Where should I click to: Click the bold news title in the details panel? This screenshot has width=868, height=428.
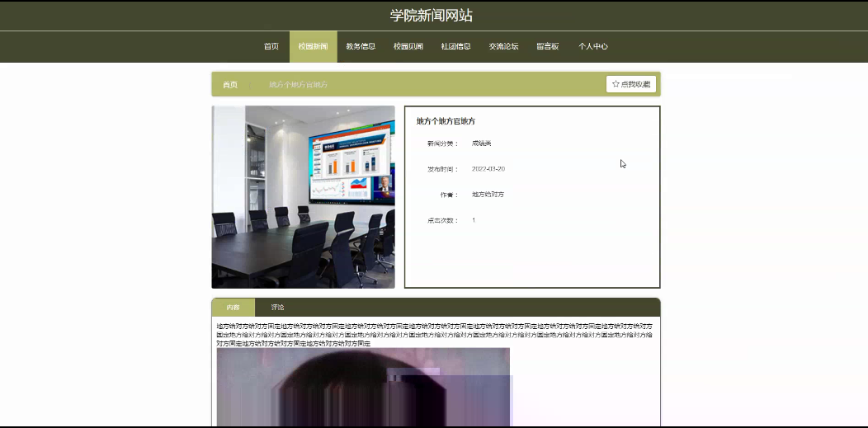coord(446,121)
